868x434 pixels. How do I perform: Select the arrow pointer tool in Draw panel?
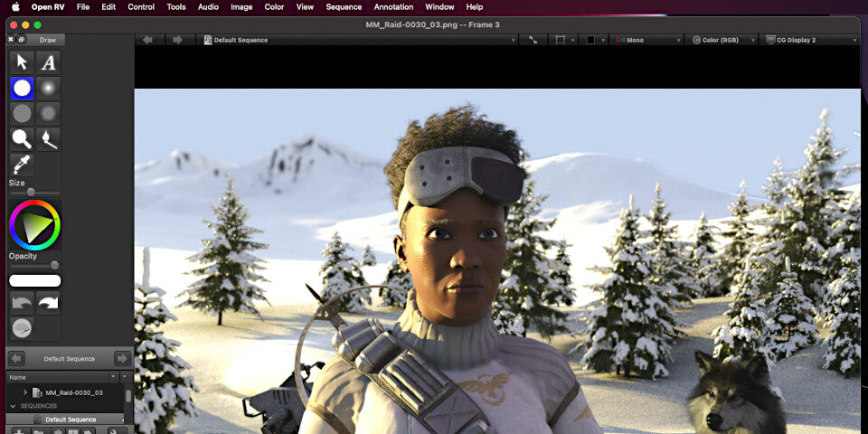click(22, 62)
